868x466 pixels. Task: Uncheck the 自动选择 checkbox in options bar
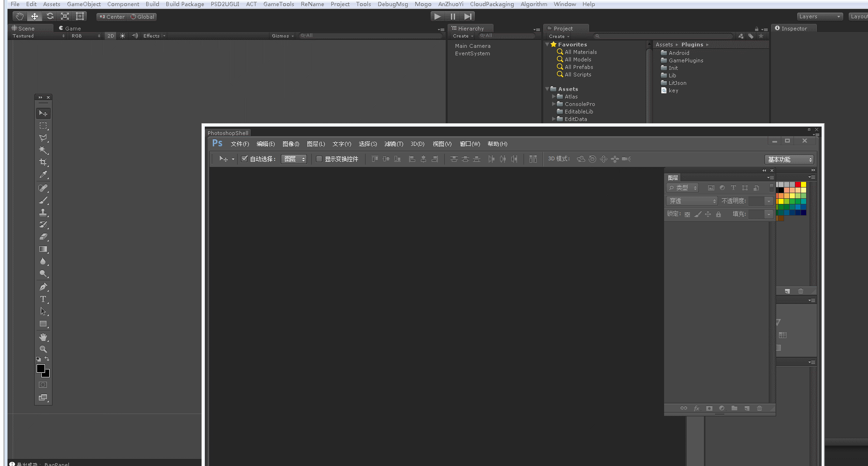pyautogui.click(x=244, y=158)
